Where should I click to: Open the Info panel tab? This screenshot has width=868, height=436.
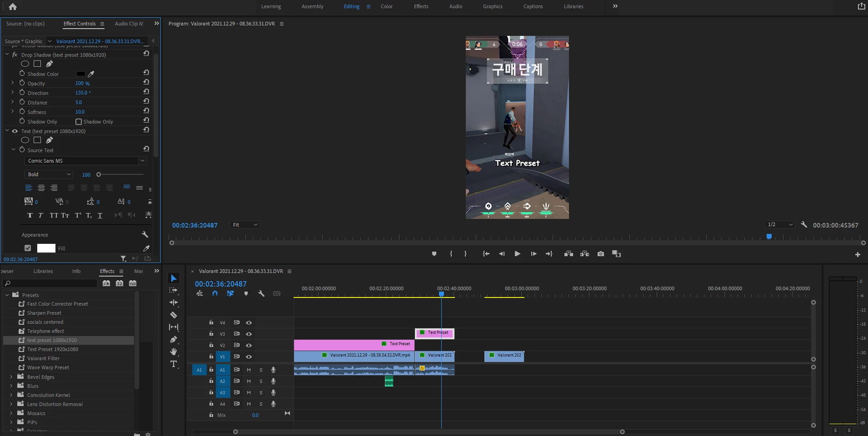76,271
